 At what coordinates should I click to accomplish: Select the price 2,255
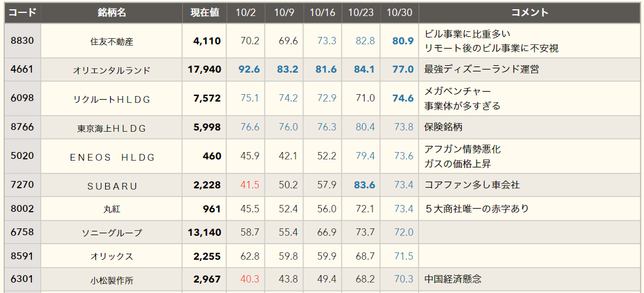(207, 257)
